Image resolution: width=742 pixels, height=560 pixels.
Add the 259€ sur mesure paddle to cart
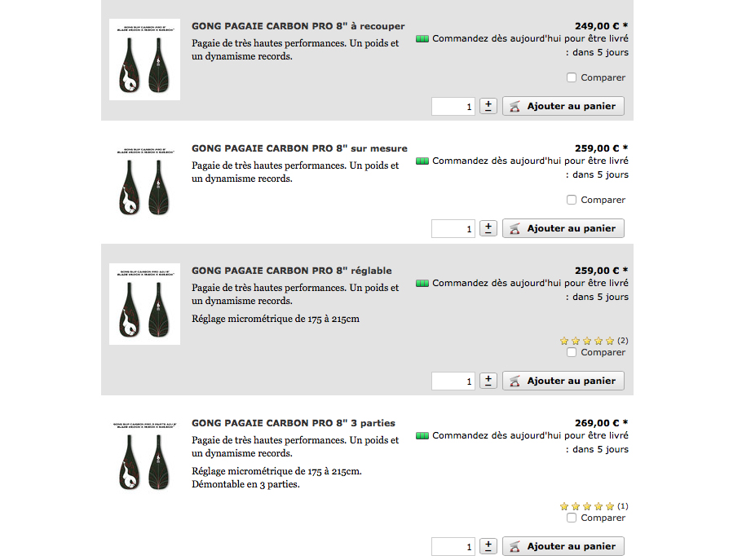[x=563, y=228]
